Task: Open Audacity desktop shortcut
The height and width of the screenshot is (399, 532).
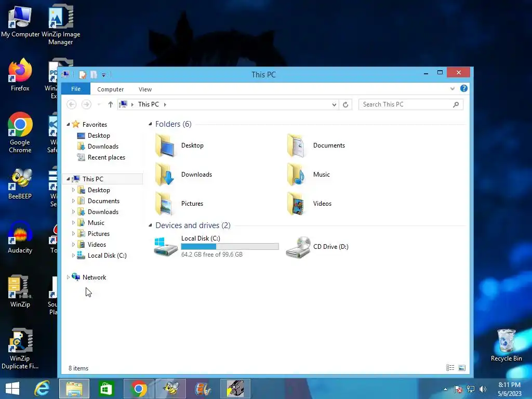Action: click(20, 237)
